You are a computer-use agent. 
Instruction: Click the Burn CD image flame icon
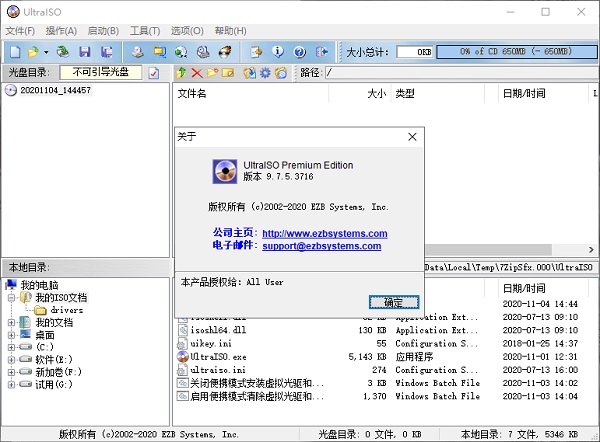point(226,51)
